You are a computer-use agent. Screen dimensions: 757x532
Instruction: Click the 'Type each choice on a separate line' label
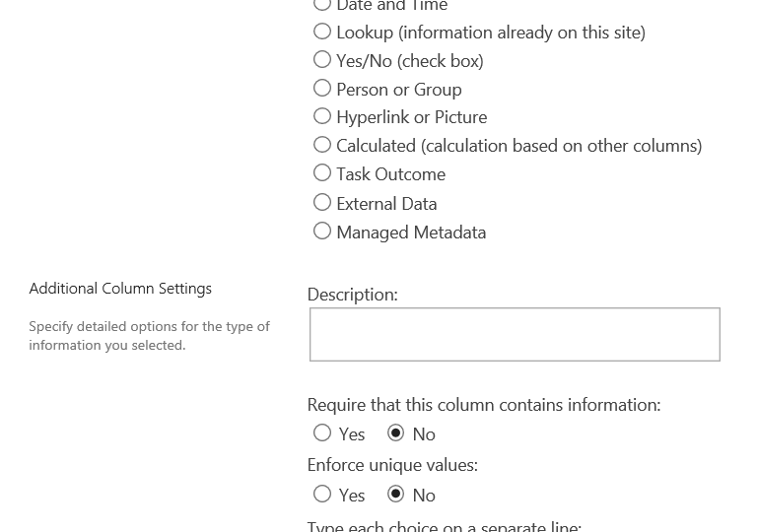pos(444,525)
